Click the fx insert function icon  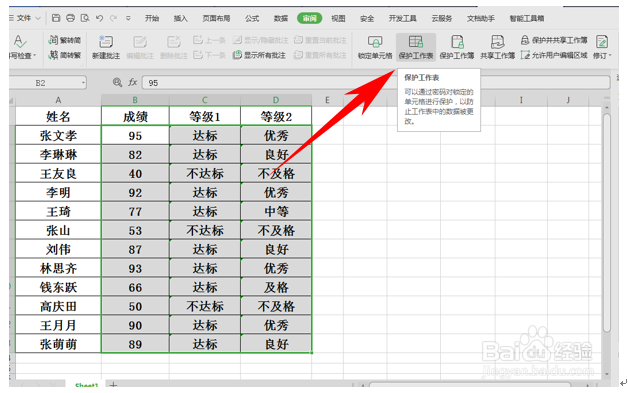coord(133,83)
